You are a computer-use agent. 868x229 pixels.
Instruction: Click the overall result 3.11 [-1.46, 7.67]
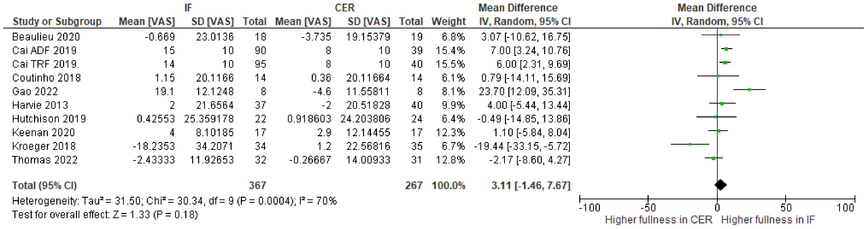tap(530, 186)
